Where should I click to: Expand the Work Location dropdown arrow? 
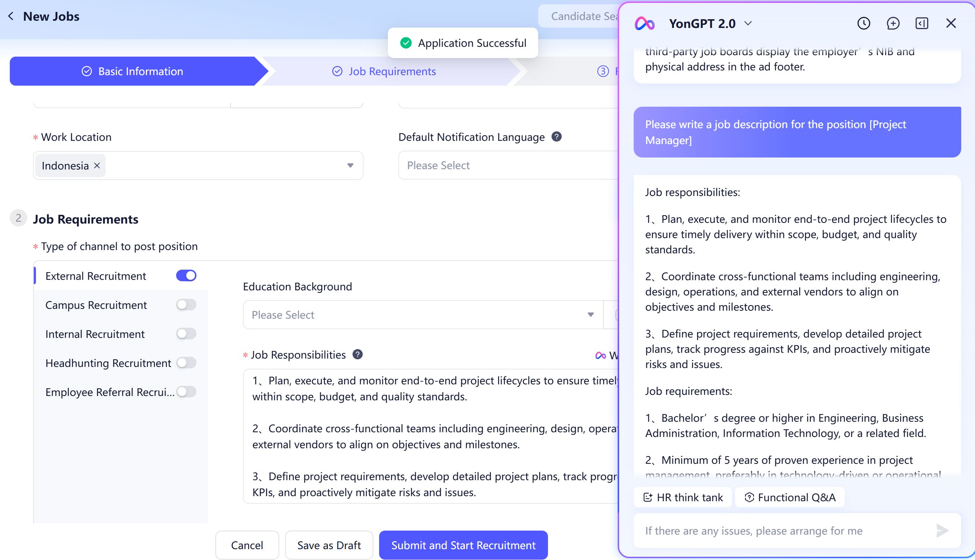(x=350, y=165)
